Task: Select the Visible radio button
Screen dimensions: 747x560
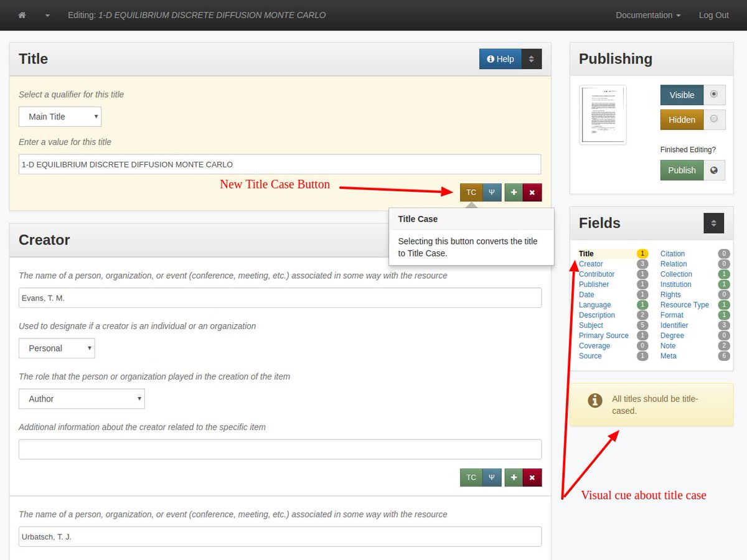Action: (x=714, y=95)
